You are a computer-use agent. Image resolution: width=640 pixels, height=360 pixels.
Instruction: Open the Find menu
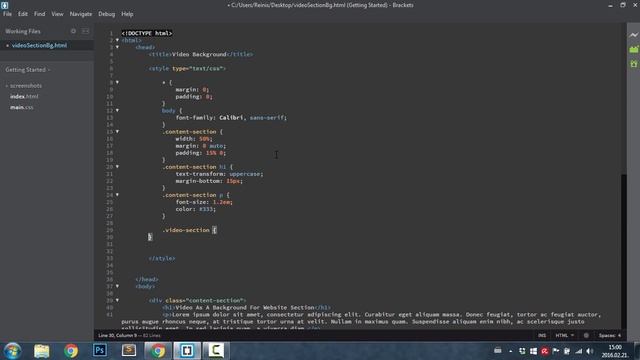[40, 14]
